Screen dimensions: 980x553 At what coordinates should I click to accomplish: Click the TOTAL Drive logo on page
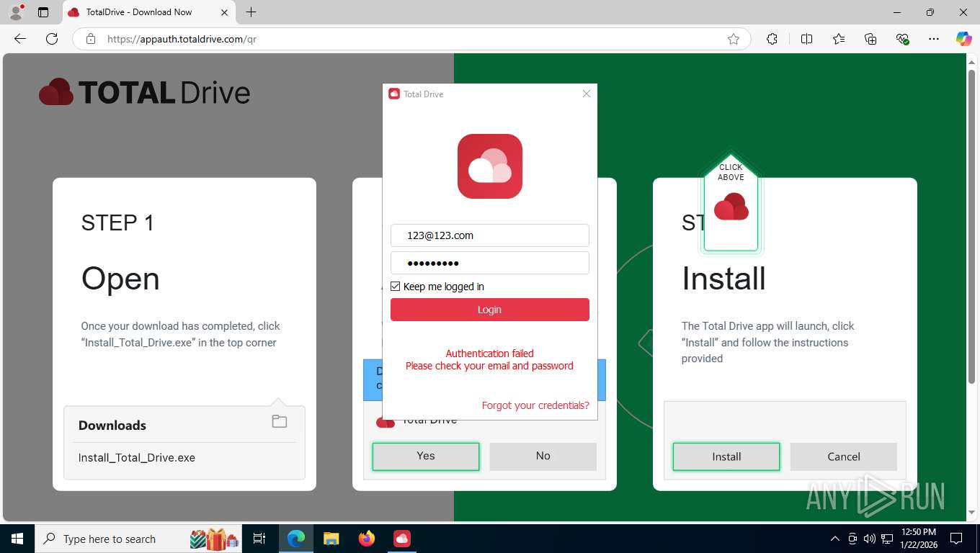145,92
